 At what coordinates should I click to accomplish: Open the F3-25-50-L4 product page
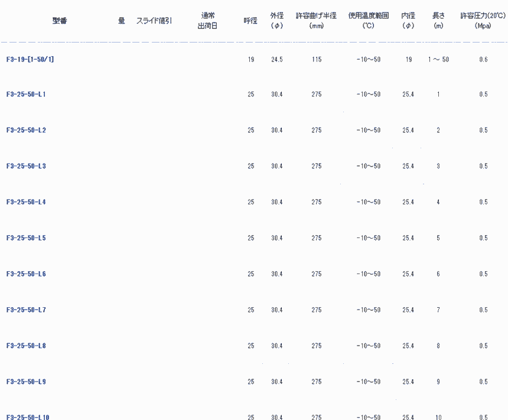26,203
